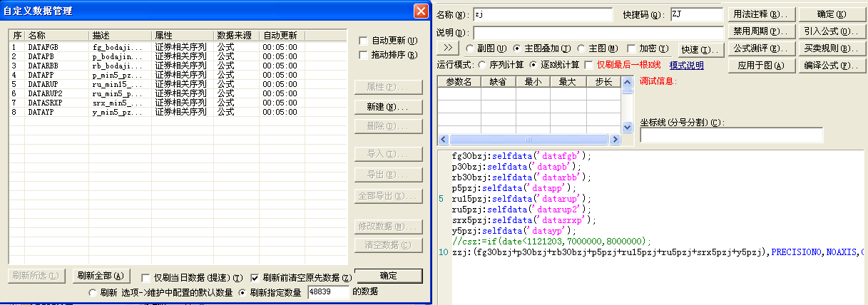The image size is (868, 305).
Task: Click the 名称 input field
Action: coord(542,15)
